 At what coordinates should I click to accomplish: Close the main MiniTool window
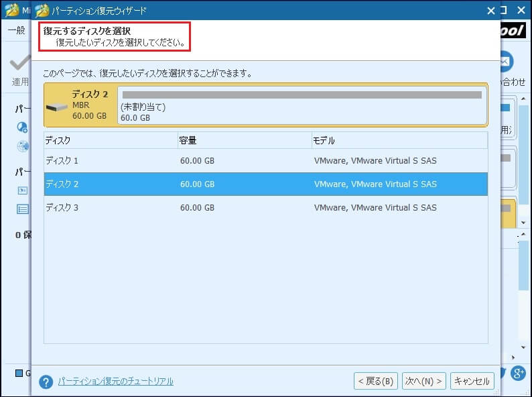(521, 11)
